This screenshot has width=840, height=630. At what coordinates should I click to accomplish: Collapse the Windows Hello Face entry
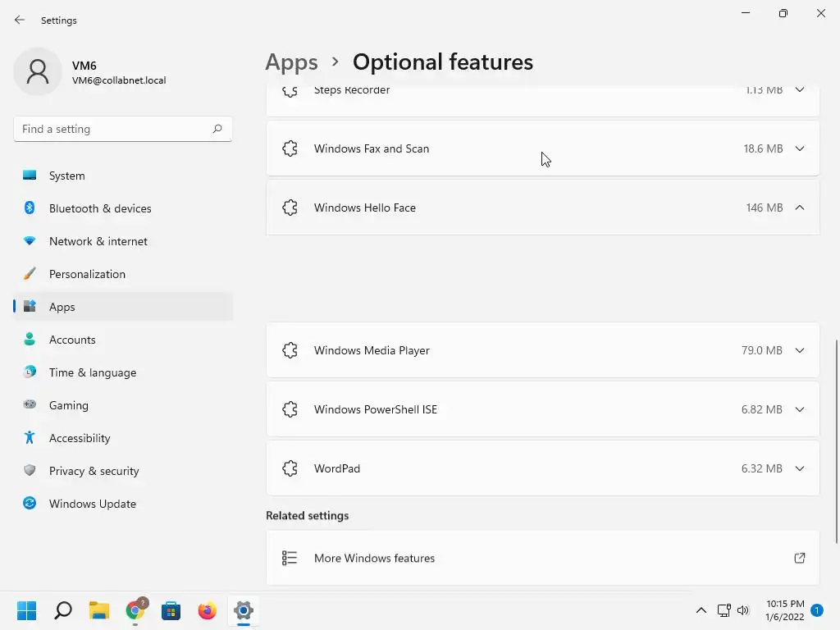[799, 208]
